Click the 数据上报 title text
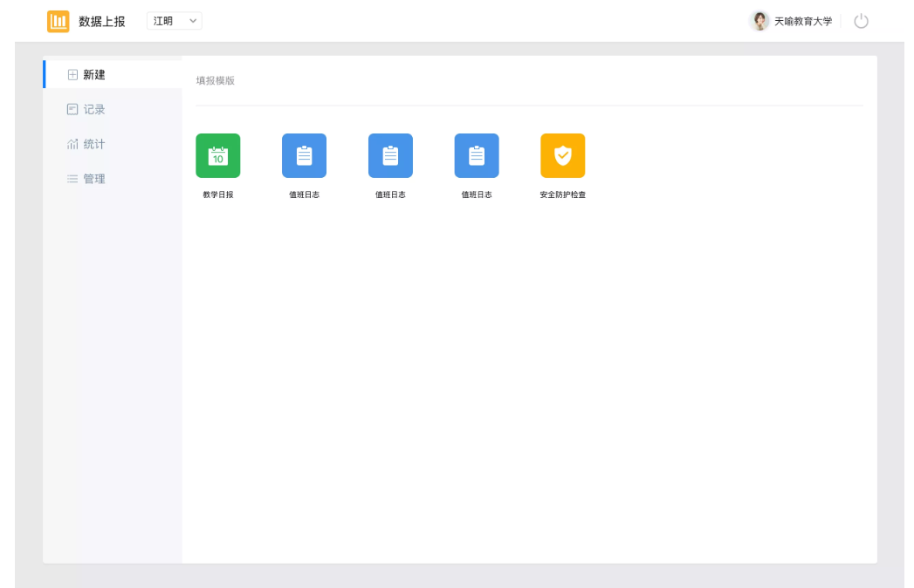The height and width of the screenshot is (588, 914). [x=102, y=22]
